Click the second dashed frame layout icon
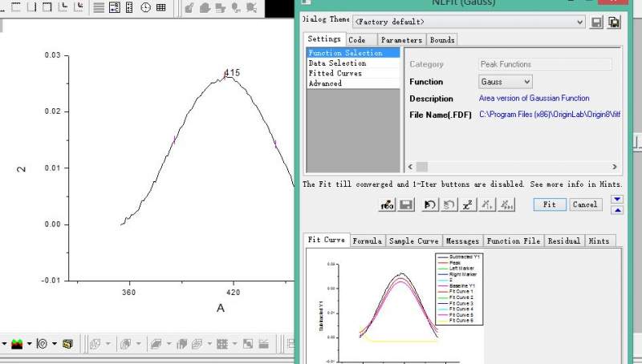 pyautogui.click(x=32, y=6)
